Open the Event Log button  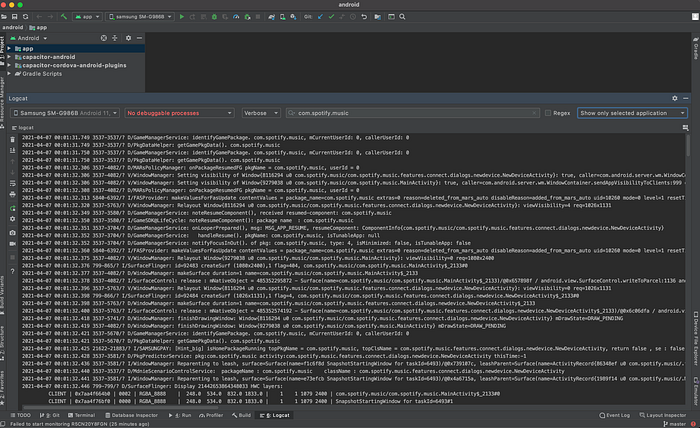(x=614, y=415)
